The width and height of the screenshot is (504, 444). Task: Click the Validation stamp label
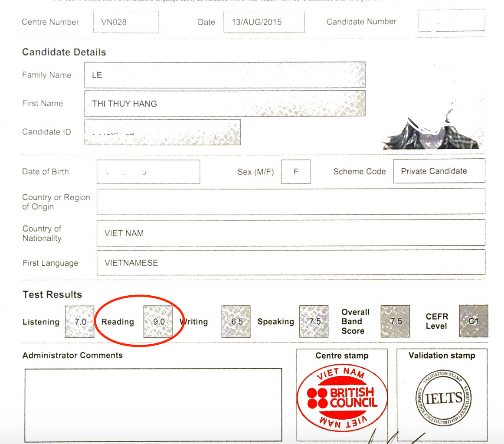coord(442,355)
